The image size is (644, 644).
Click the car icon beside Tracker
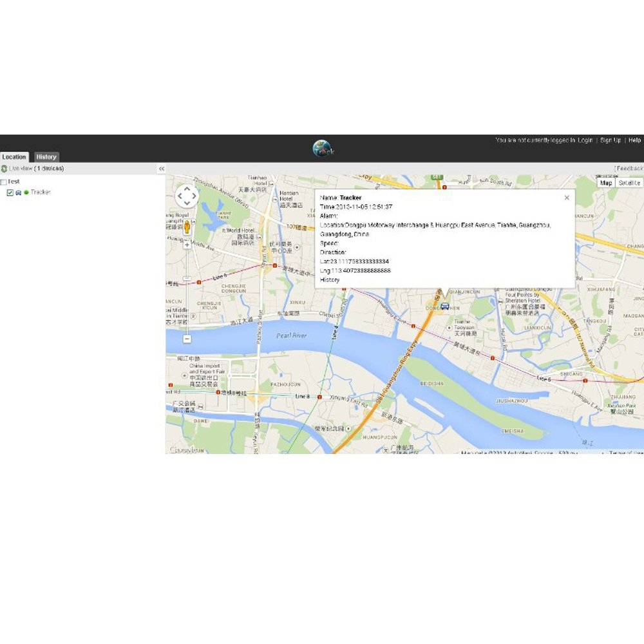19,192
